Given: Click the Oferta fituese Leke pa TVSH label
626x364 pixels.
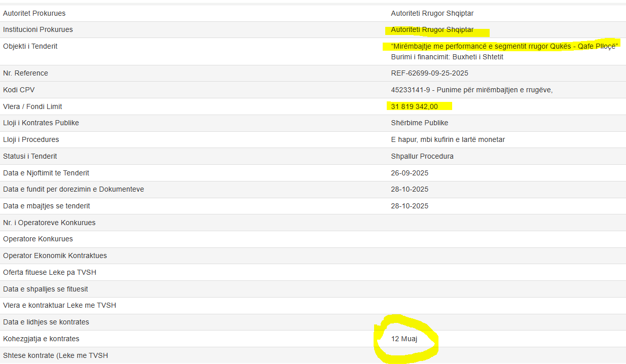Looking at the screenshot, I should tap(50, 272).
